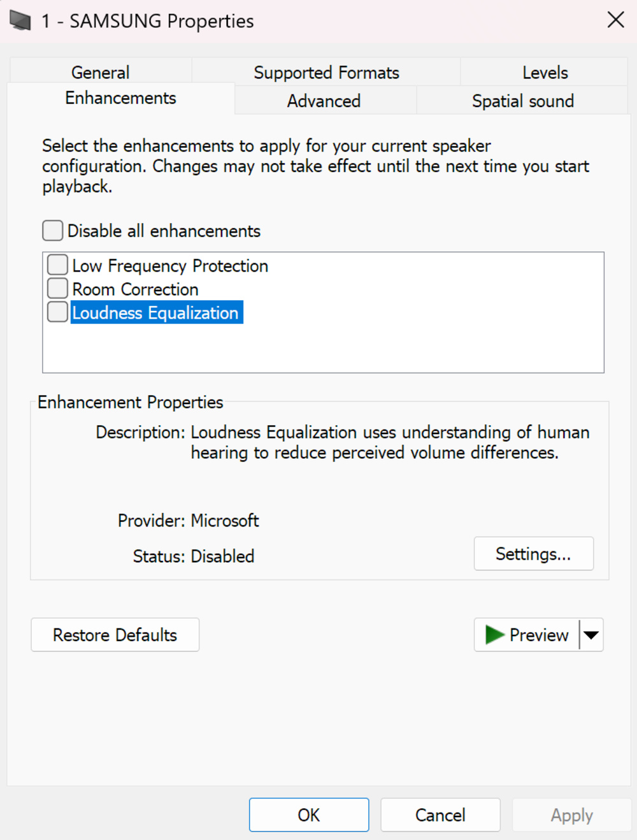This screenshot has width=637, height=840.
Task: Switch to the Spatial sound tab
Action: (522, 101)
